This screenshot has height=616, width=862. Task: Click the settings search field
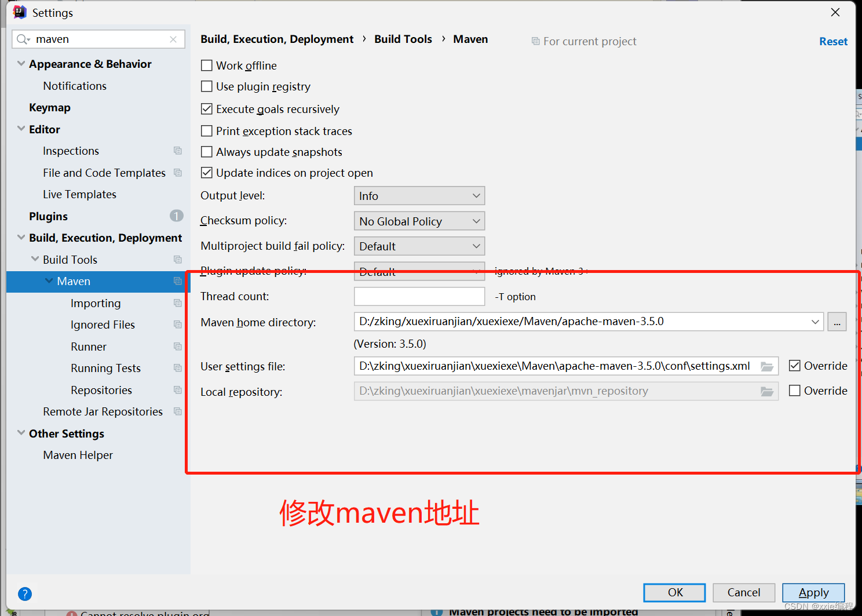click(98, 39)
